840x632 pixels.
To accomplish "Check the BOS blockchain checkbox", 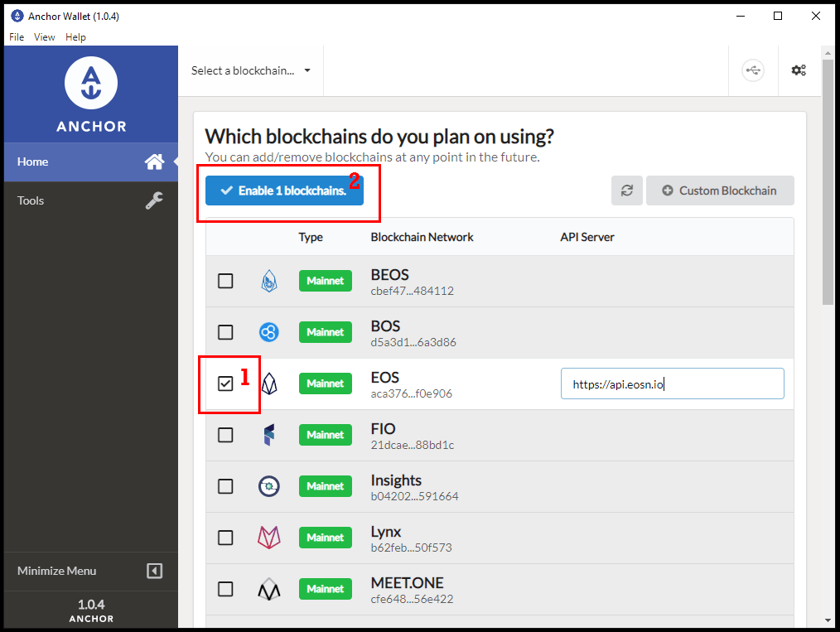I will tap(225, 332).
